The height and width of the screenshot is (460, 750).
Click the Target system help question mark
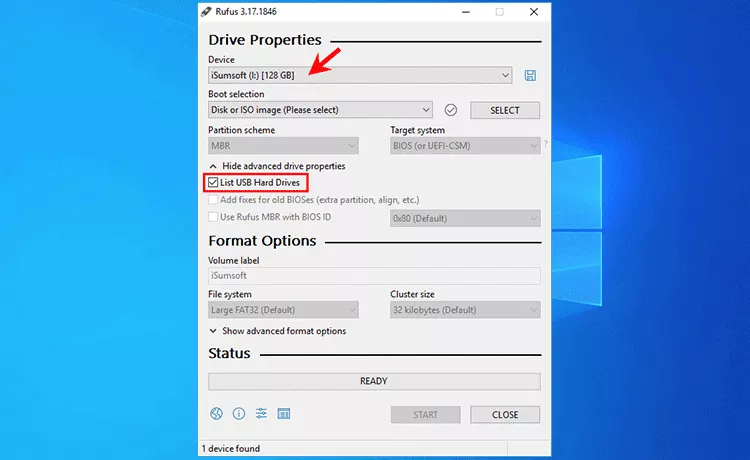(546, 143)
